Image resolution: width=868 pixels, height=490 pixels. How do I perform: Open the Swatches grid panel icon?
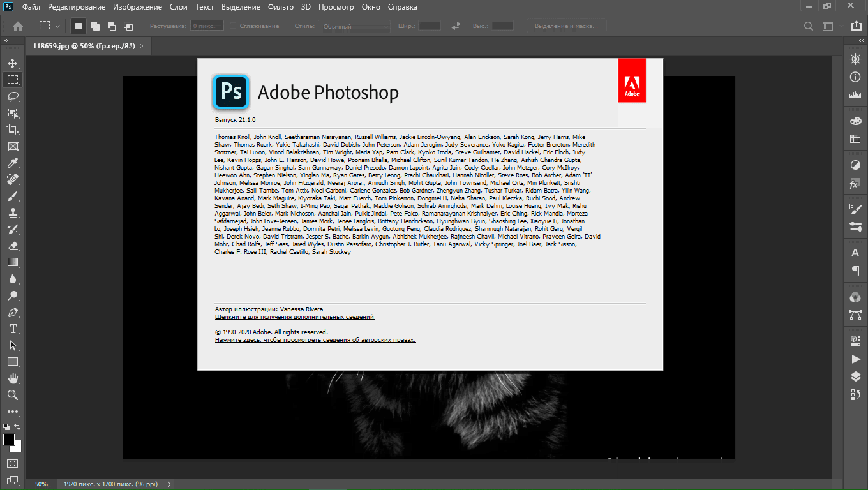856,138
